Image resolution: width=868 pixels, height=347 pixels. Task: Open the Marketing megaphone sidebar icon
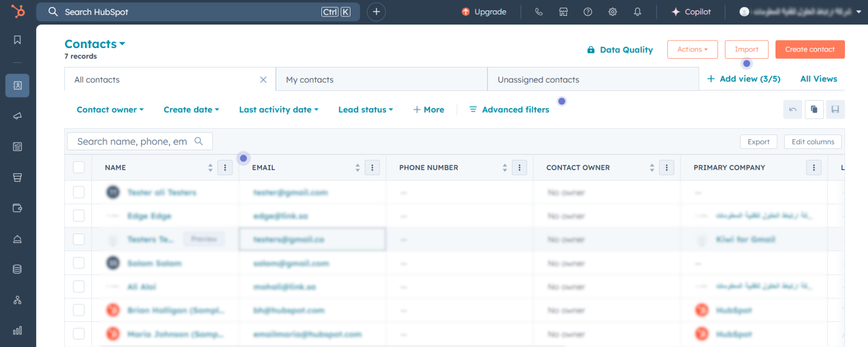pos(17,116)
